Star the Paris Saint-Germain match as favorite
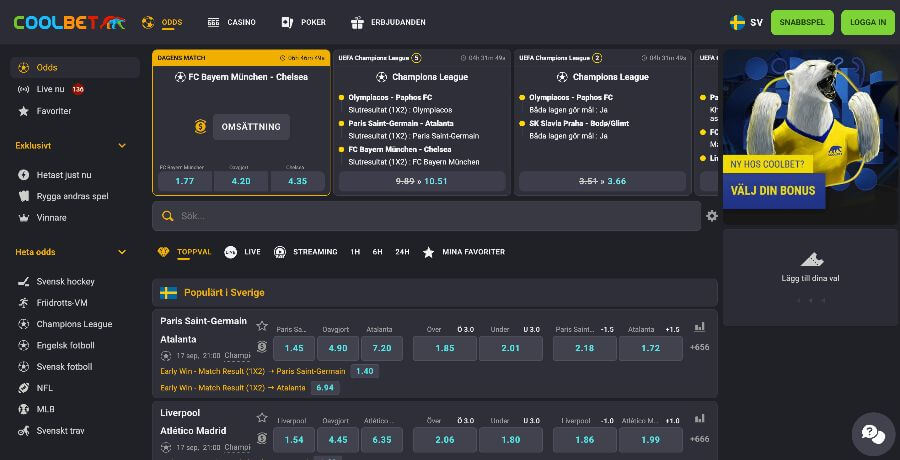 click(262, 326)
